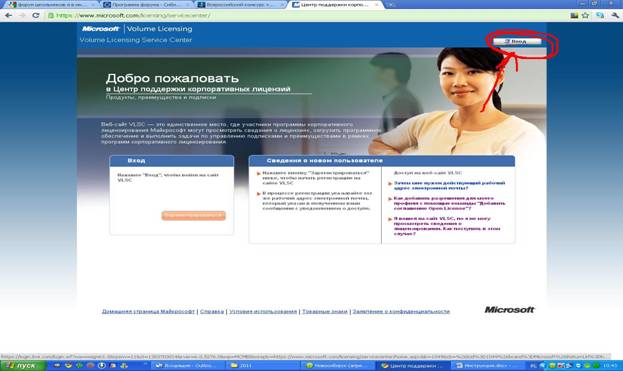This screenshot has height=371, width=623.
Task: Open the 2011 folder taskbar button
Action: [x=262, y=365]
